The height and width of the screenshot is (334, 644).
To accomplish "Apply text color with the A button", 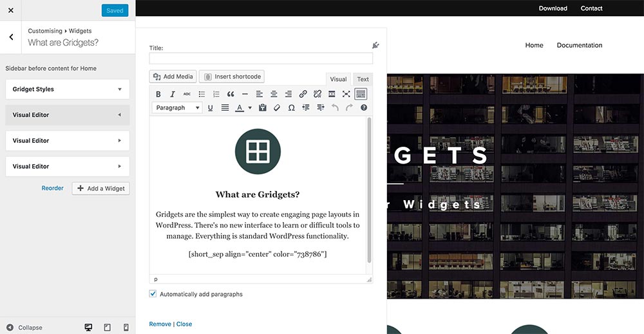I will coord(240,107).
